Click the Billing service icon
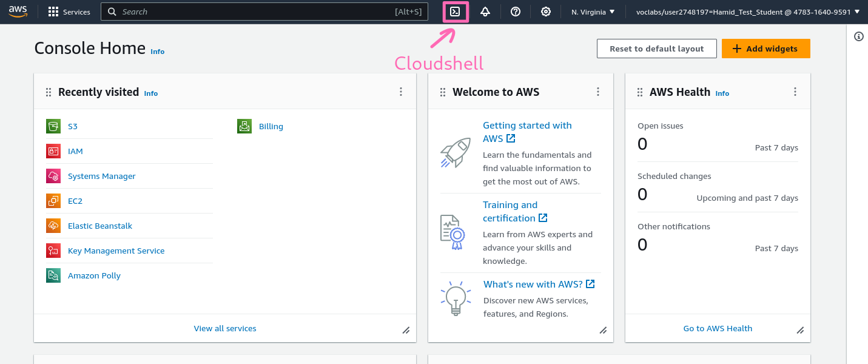 point(244,126)
